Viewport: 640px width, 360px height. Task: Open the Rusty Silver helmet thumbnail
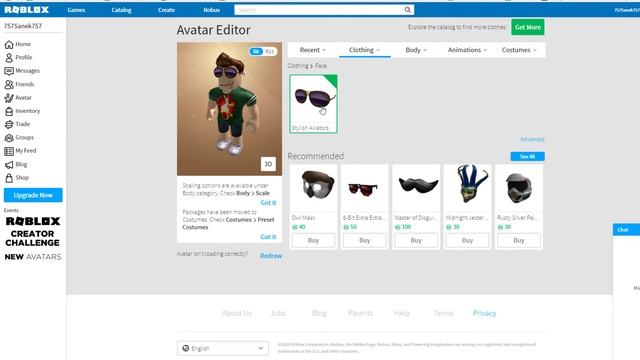(x=519, y=189)
